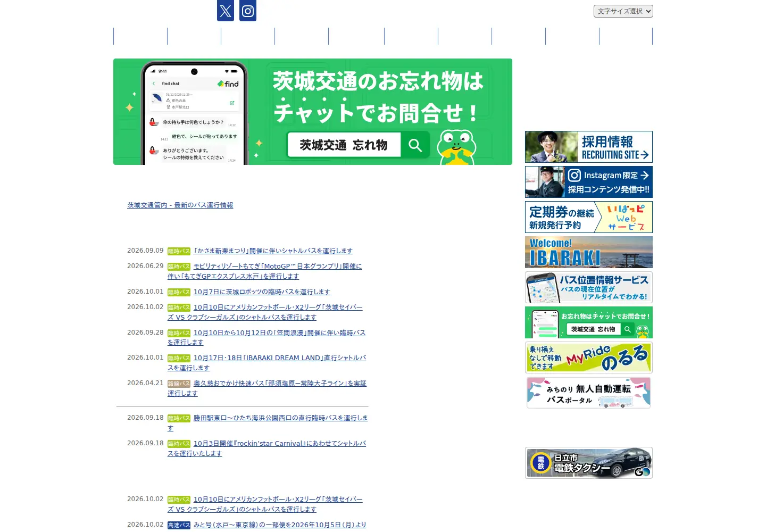
Task: Open 10月7日に茨城ロボッツの臨時バス link
Action: (x=262, y=292)
